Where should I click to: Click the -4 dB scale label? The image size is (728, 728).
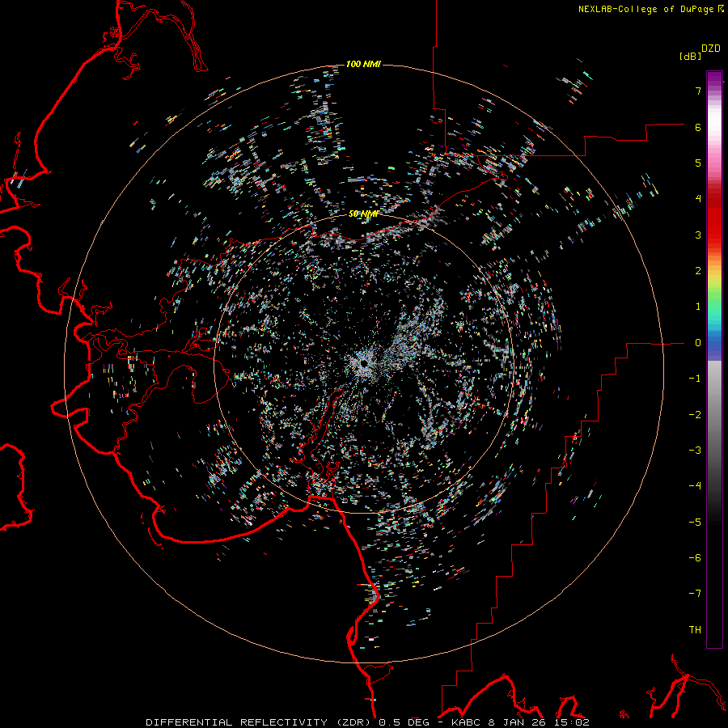point(695,485)
